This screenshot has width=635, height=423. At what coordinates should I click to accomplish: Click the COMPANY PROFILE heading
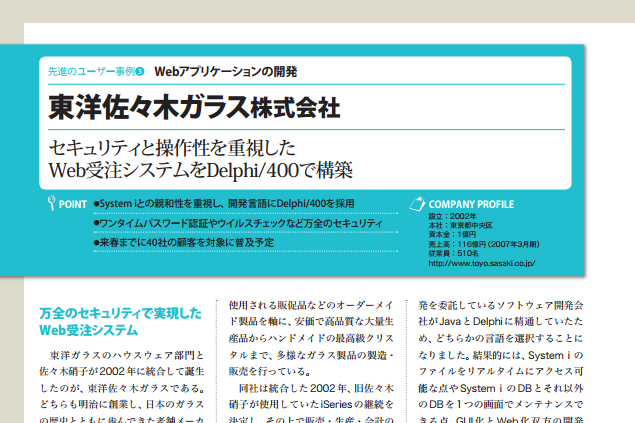471,204
